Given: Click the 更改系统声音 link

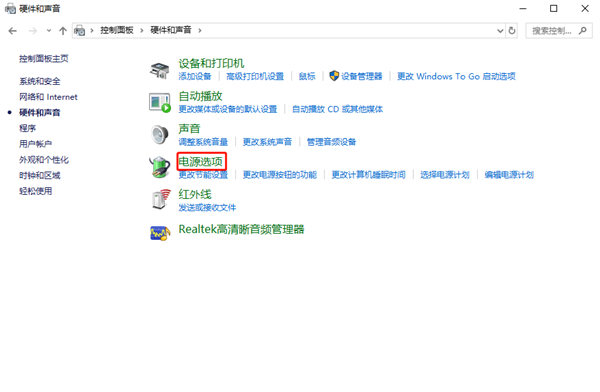Looking at the screenshot, I should pos(267,142).
